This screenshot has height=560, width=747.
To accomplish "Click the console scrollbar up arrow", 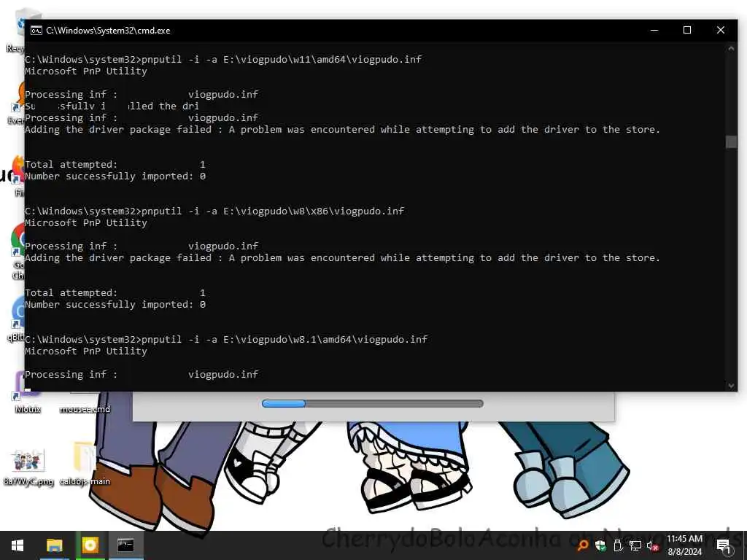I will point(731,48).
